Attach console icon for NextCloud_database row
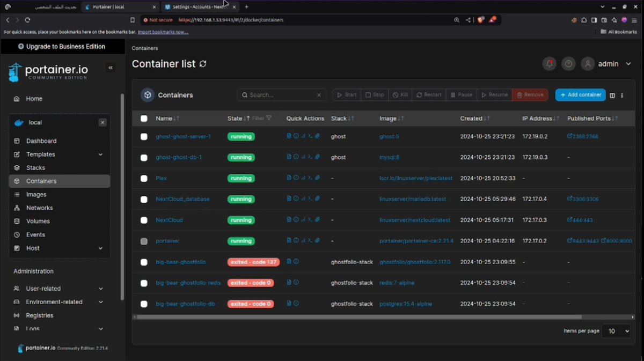Screen dimensions: 644x361 [x=317, y=199]
